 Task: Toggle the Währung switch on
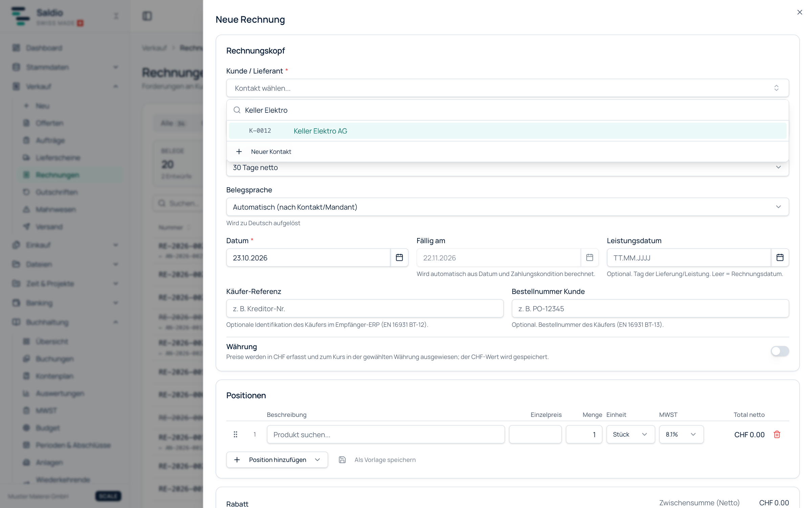point(780,351)
